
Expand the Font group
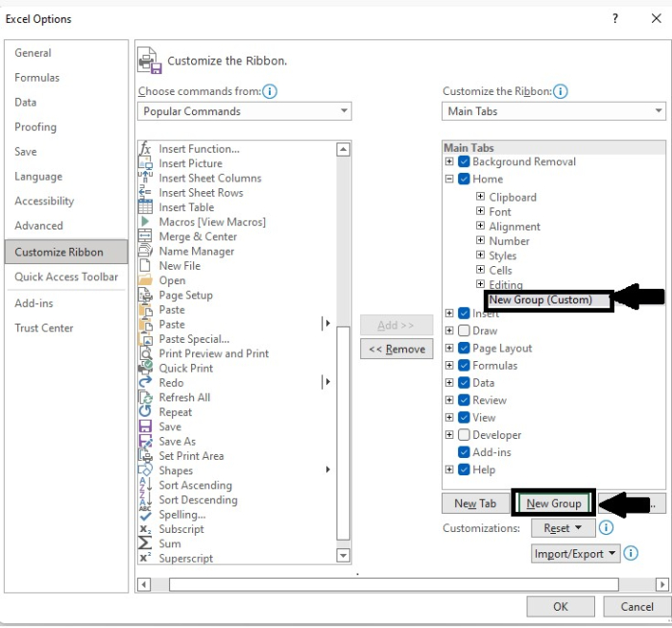480,211
